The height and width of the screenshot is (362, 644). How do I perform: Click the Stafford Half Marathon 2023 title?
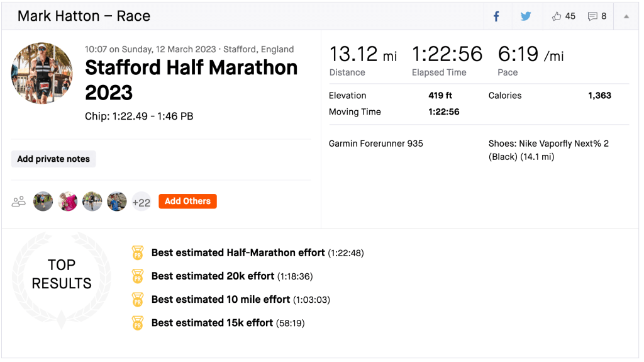pos(191,80)
